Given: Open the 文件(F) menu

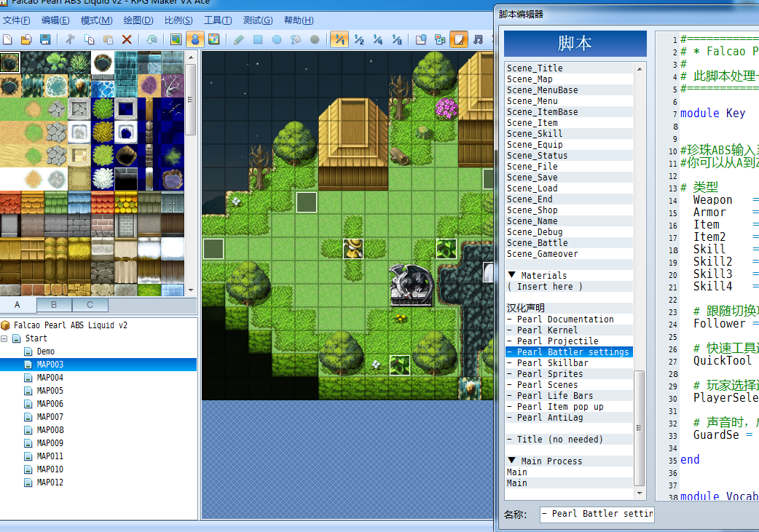Looking at the screenshot, I should (17, 20).
